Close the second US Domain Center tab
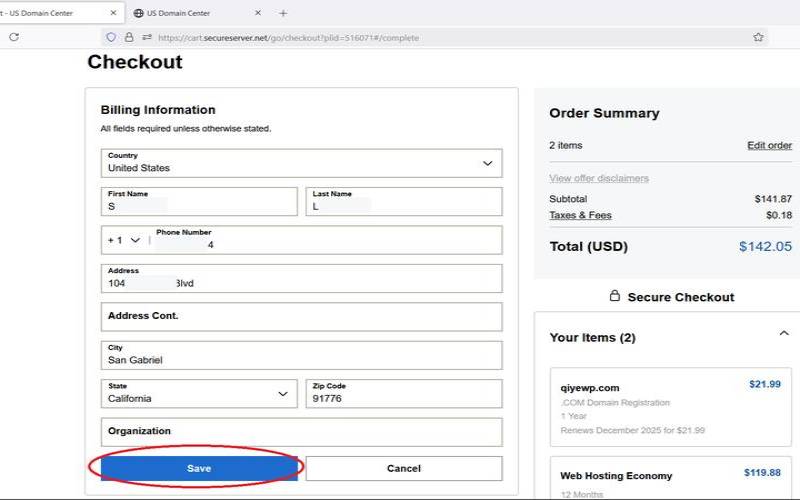Screen dimensions: 800x500 tap(258, 13)
